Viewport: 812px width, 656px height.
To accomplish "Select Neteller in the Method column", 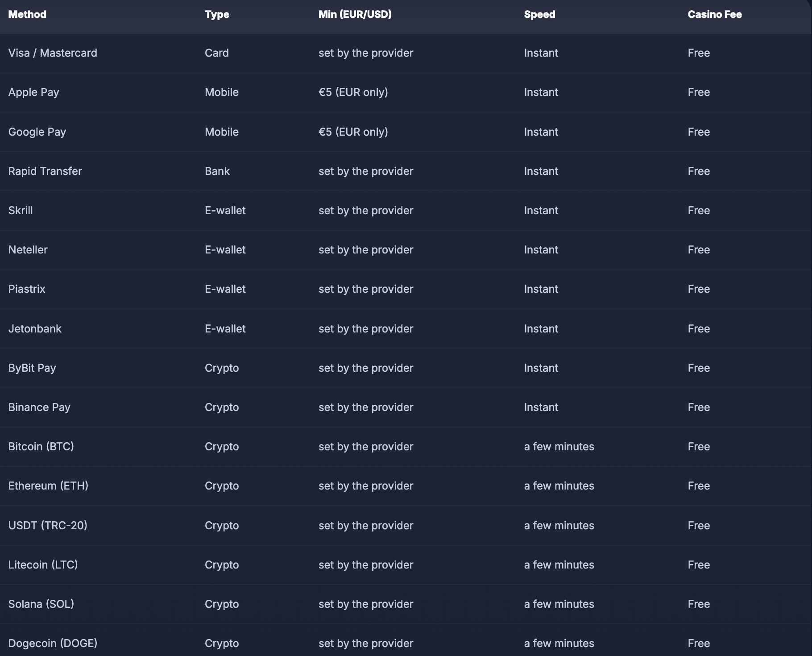I will [x=28, y=250].
